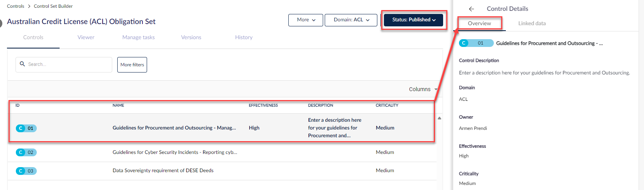
Task: Select the Linked data tab
Action: [532, 23]
